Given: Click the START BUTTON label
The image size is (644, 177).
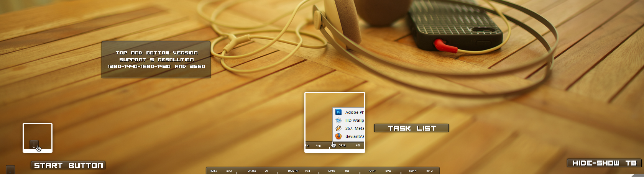Looking at the screenshot, I should coord(68,166).
